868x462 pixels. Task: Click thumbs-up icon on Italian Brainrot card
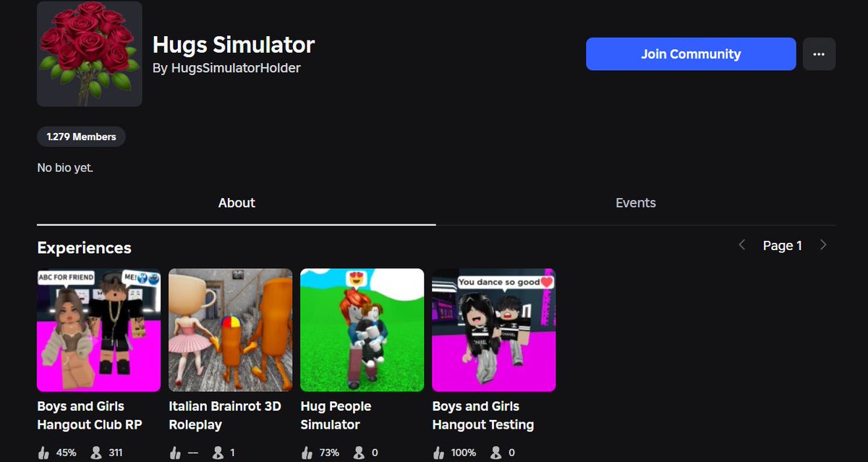point(175,453)
